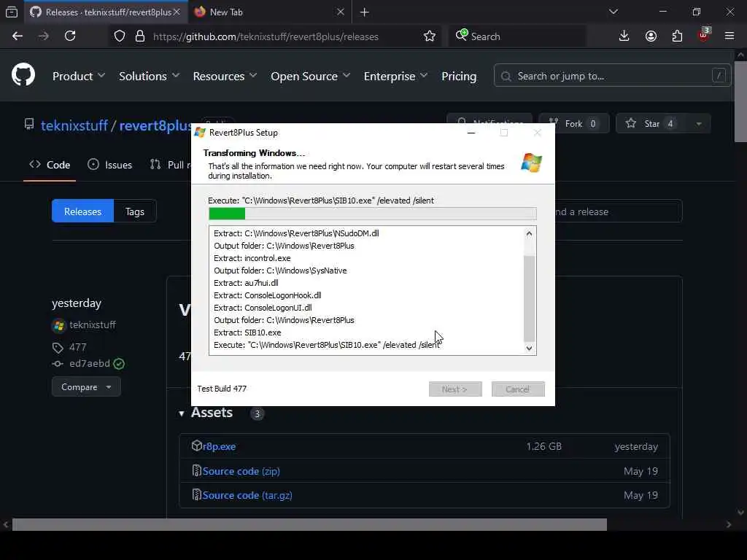Open the Firefox downloads panel icon

coord(624,36)
